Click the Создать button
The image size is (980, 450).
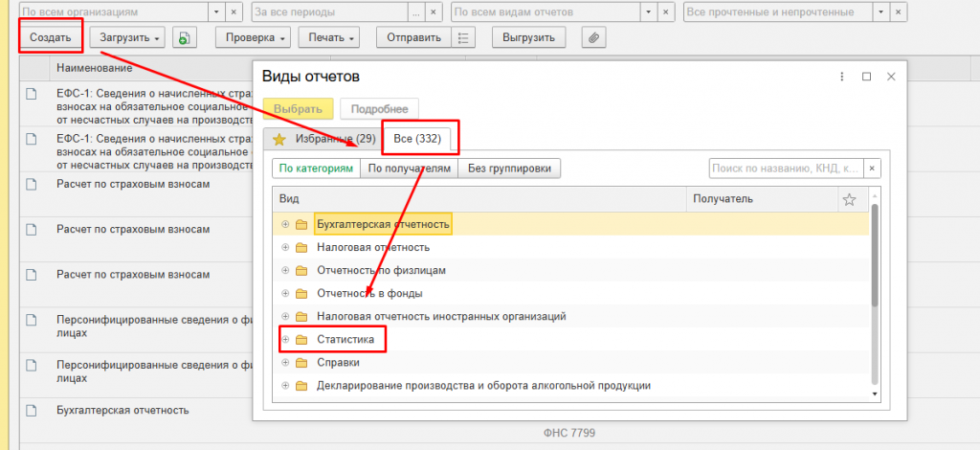point(51,37)
